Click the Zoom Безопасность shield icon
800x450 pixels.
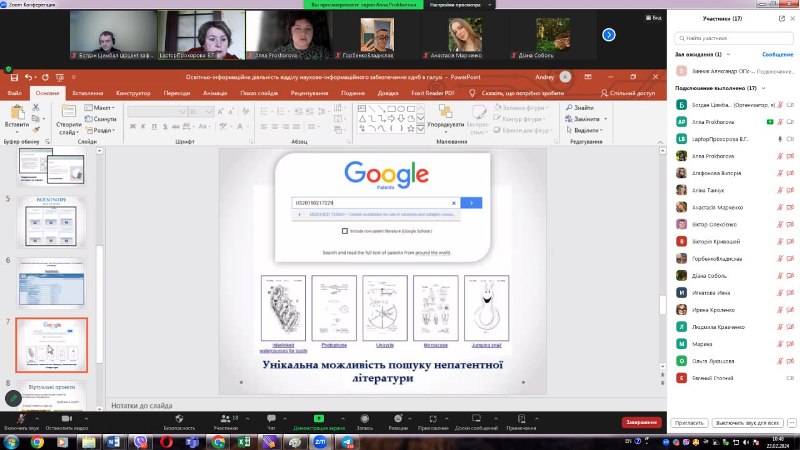179,418
